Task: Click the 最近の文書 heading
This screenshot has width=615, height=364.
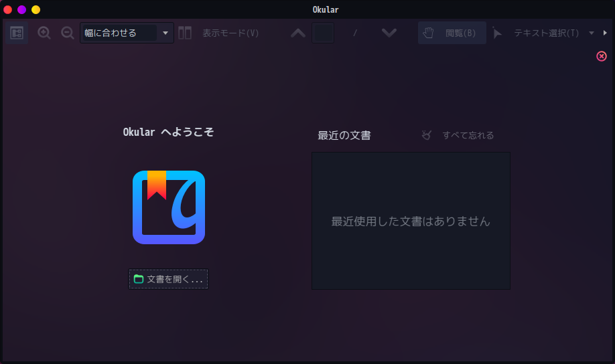Action: click(344, 136)
